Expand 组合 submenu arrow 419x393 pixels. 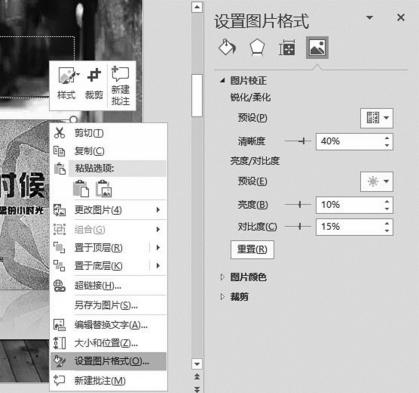(x=158, y=230)
